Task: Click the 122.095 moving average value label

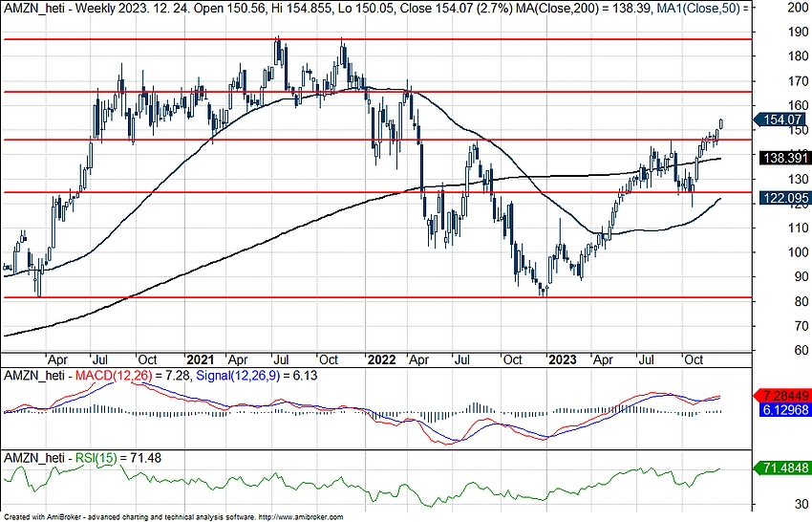Action: (x=785, y=198)
